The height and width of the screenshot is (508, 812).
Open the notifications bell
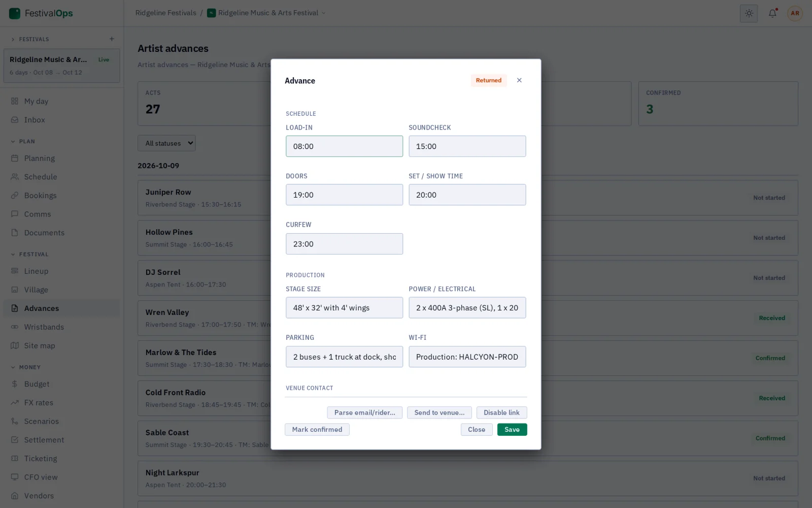coord(772,13)
